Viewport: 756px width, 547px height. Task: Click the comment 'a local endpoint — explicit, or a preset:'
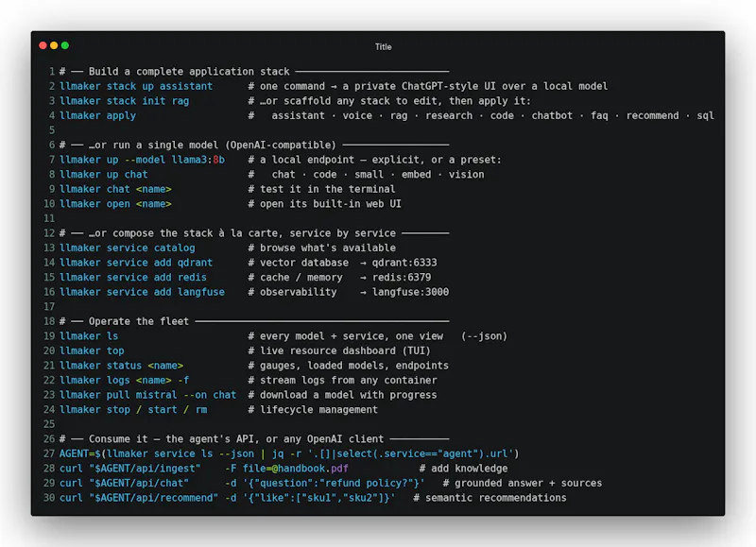coord(375,160)
